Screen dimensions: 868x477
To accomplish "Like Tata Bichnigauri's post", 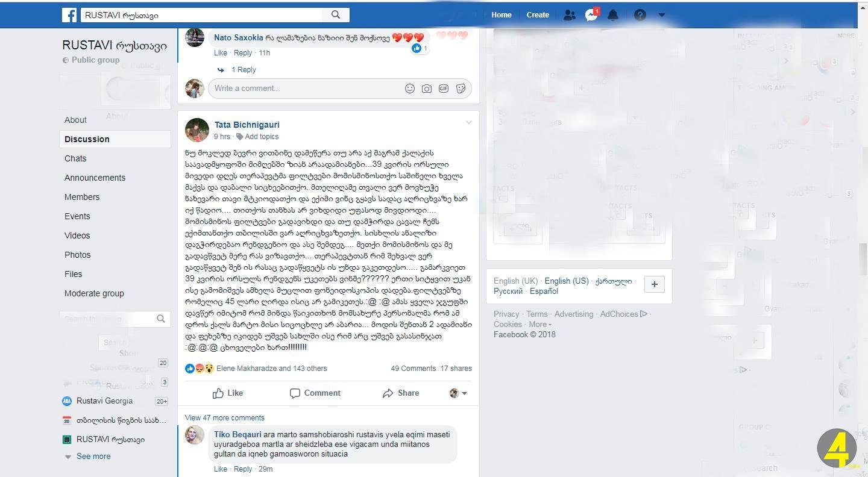I will pos(228,393).
